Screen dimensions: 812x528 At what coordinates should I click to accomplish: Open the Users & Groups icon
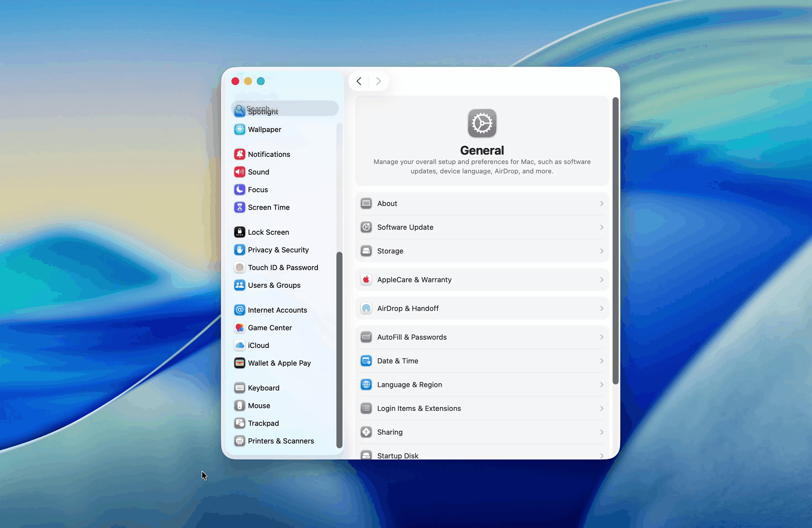[x=239, y=286]
